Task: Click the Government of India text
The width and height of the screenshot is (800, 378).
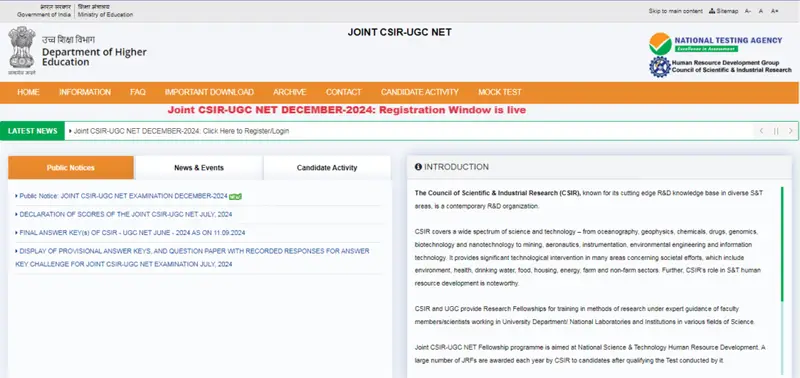Action: pos(45,15)
